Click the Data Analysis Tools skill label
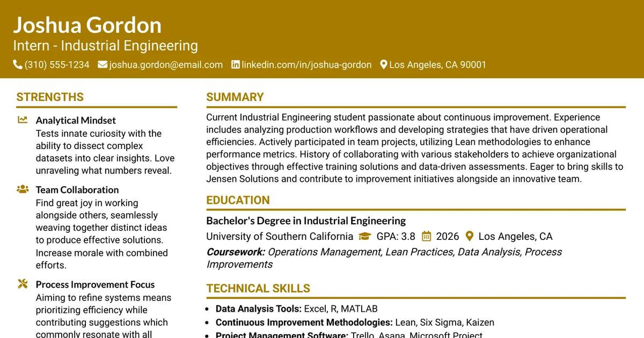The width and height of the screenshot is (644, 338). (259, 308)
